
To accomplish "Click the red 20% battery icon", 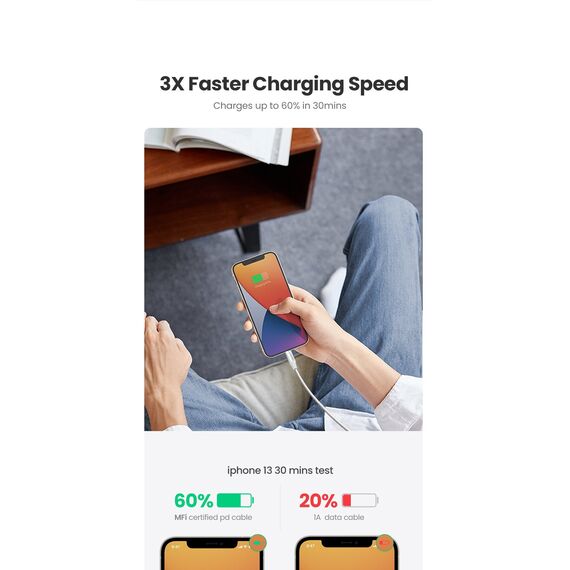I will click(x=360, y=500).
